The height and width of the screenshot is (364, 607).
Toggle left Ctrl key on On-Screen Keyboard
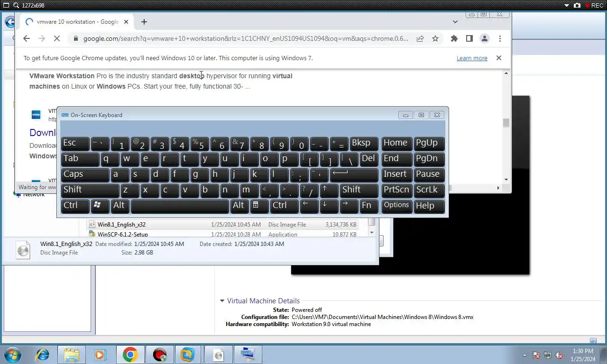tap(75, 206)
